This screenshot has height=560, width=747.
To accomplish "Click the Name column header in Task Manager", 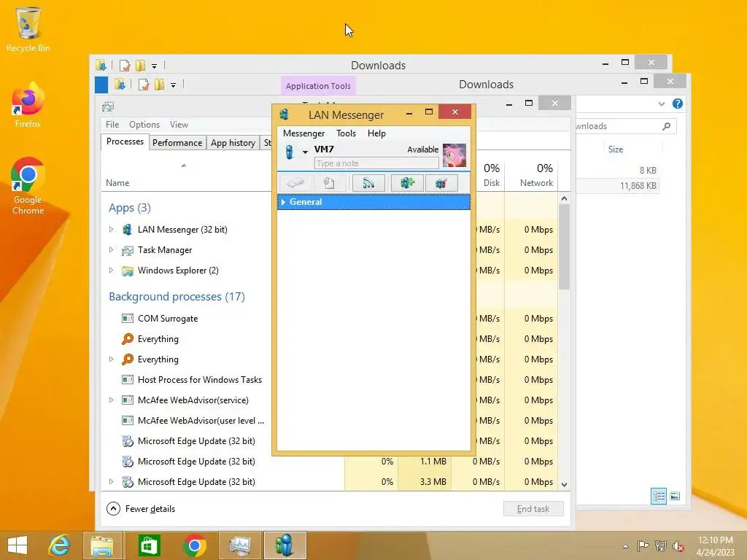I will [x=117, y=183].
